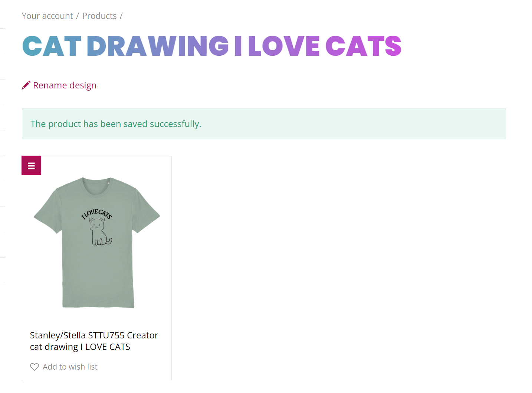Select the Rename design link text
The image size is (532, 393).
coord(65,85)
